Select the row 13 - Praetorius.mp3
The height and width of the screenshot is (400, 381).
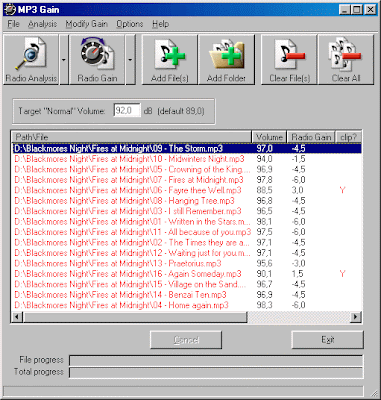point(187,263)
